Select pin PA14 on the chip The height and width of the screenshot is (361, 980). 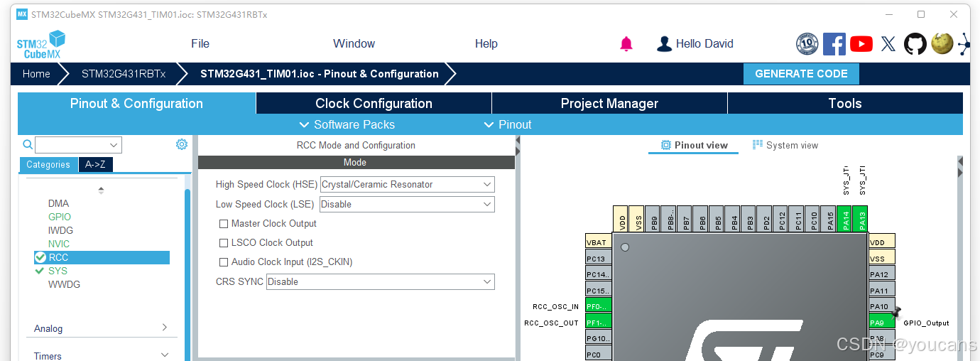[844, 218]
